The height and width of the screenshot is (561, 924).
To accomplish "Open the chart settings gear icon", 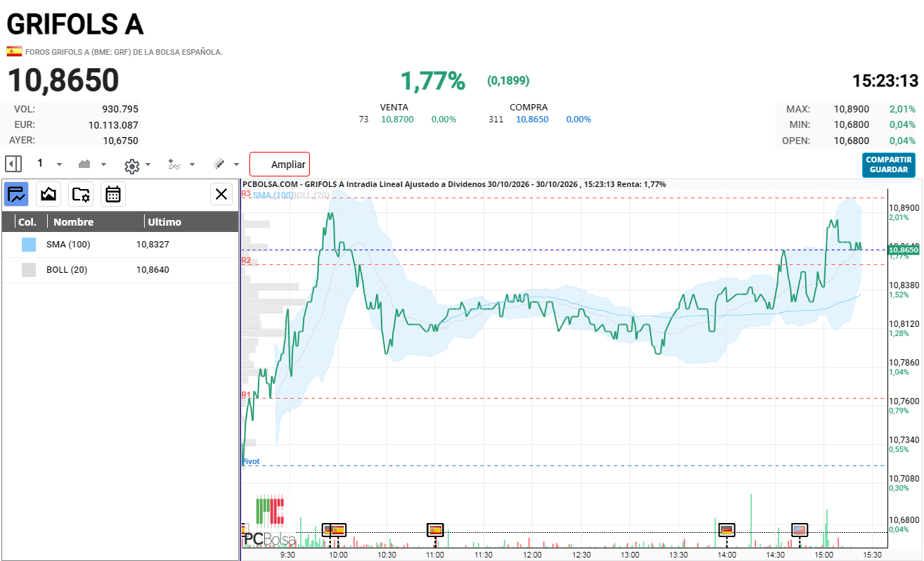I will coord(131,166).
